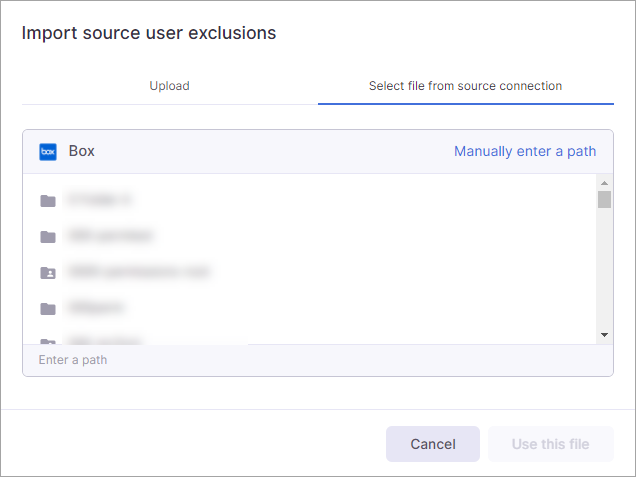Click the second folder icon in the list
This screenshot has height=477, width=636.
coord(48,237)
